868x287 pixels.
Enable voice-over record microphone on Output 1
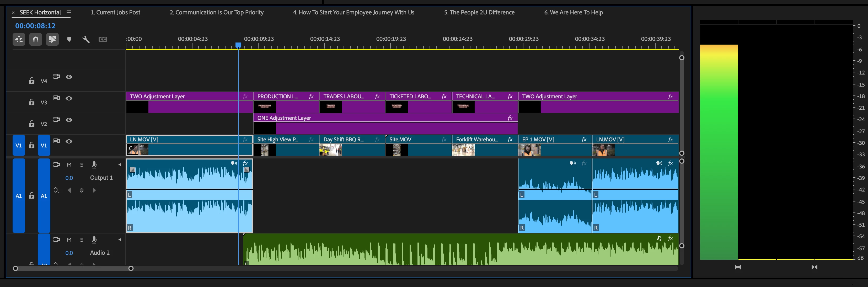tap(94, 164)
